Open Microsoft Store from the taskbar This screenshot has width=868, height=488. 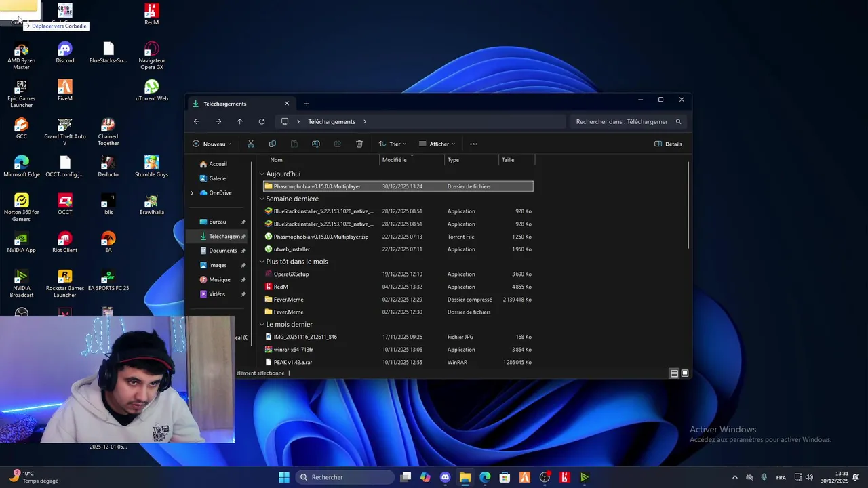point(505,477)
